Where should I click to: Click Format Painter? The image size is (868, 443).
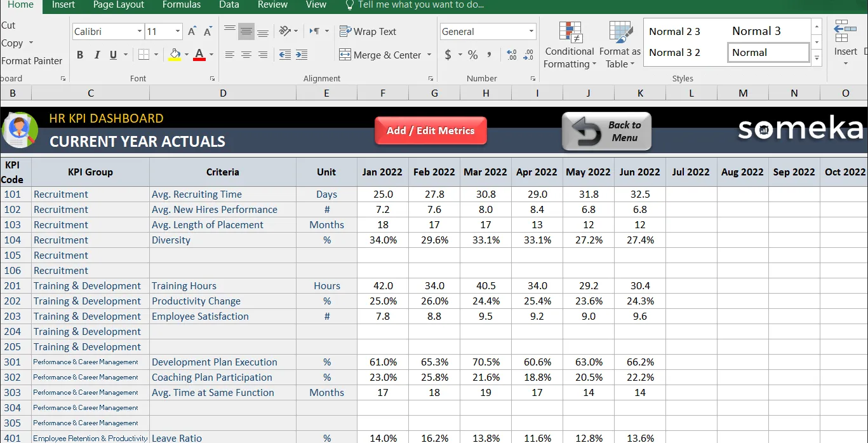32,61
